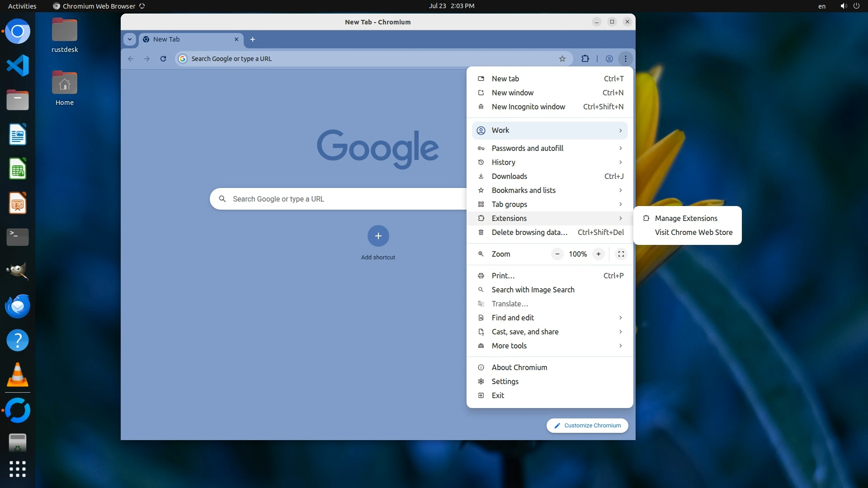Click the three-dot Chromium menu icon
The image size is (868, 488).
[625, 59]
